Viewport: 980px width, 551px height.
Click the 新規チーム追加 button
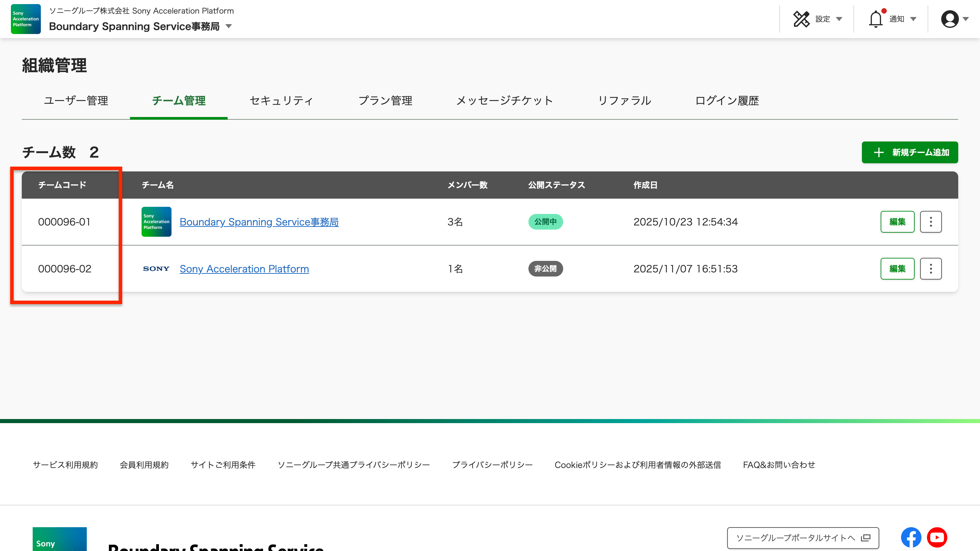(x=910, y=152)
